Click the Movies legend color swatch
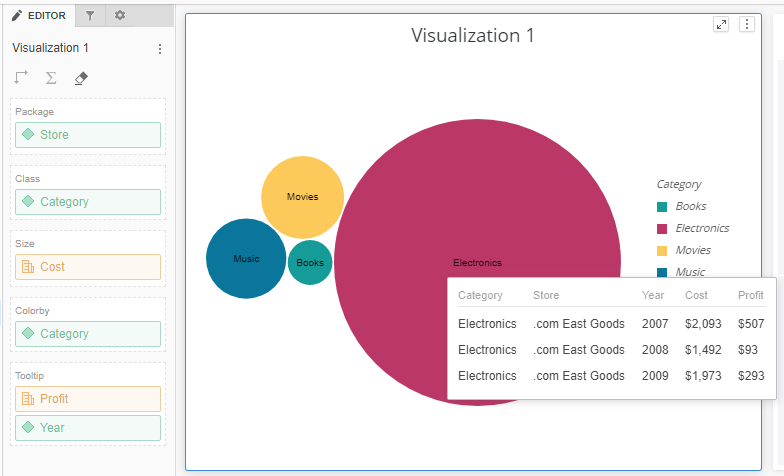Screen dimensions: 784x476 click(x=662, y=250)
